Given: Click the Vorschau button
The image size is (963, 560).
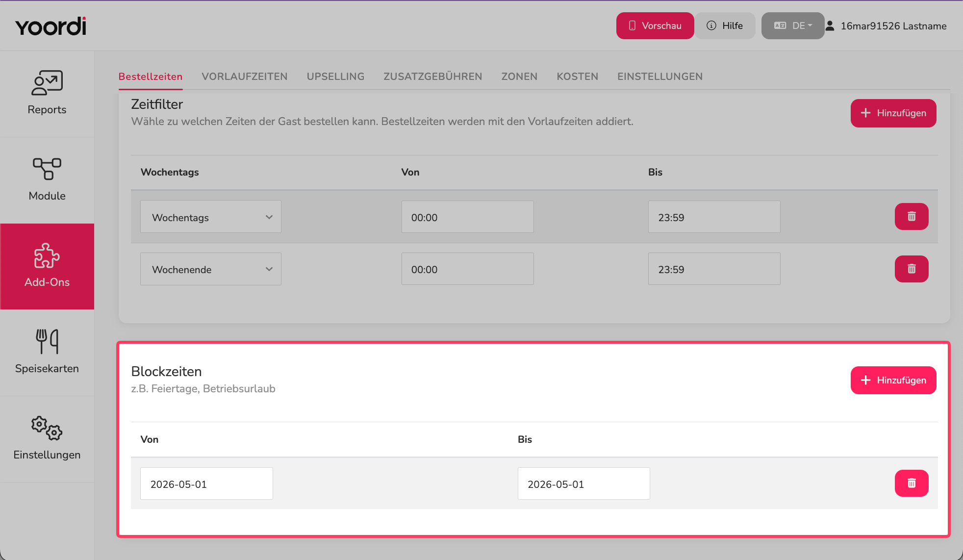Looking at the screenshot, I should tap(655, 25).
